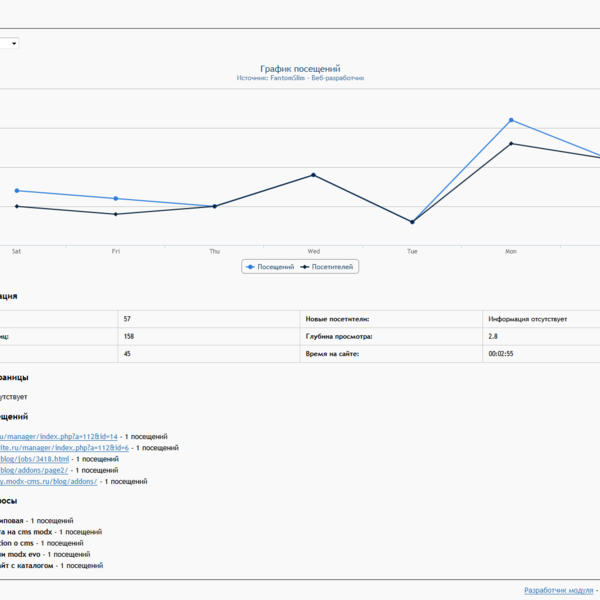Open the Разработчик модуля link
The image size is (600, 600).
pyautogui.click(x=558, y=590)
